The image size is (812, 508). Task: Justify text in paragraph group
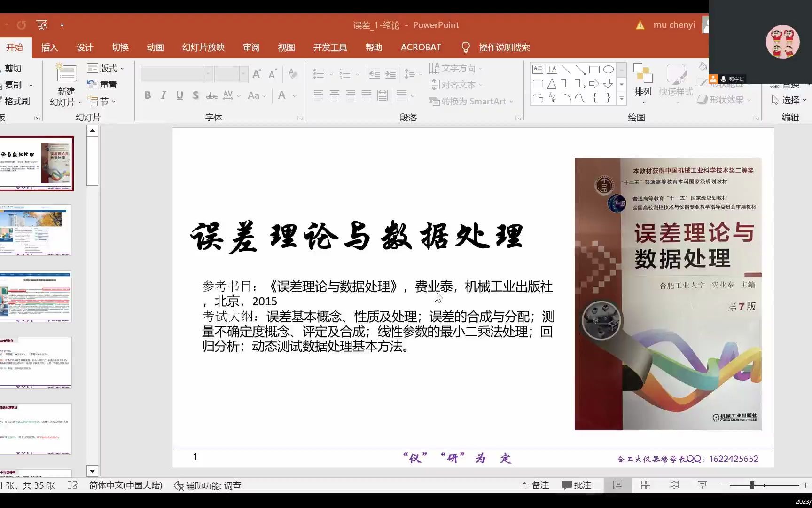click(367, 96)
